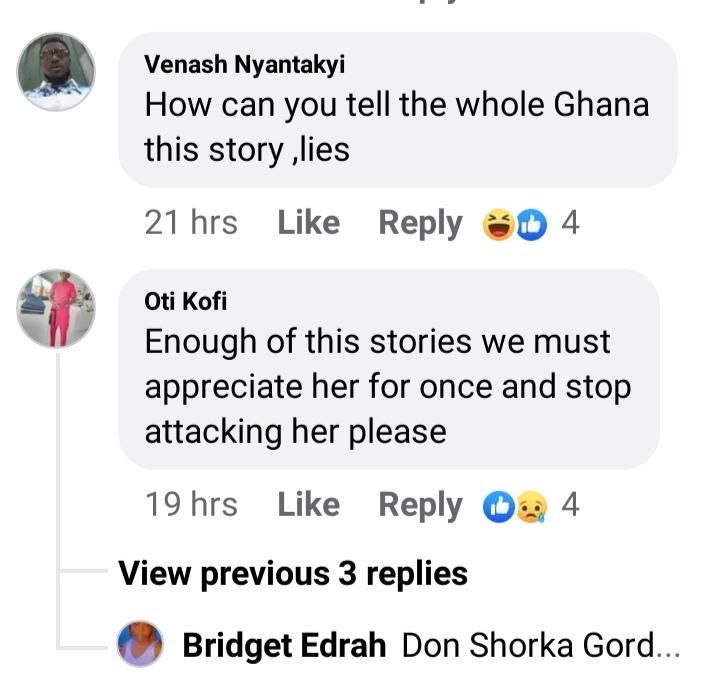
Task: Like Venash Nyantakyi's comment
Action: pyautogui.click(x=309, y=223)
